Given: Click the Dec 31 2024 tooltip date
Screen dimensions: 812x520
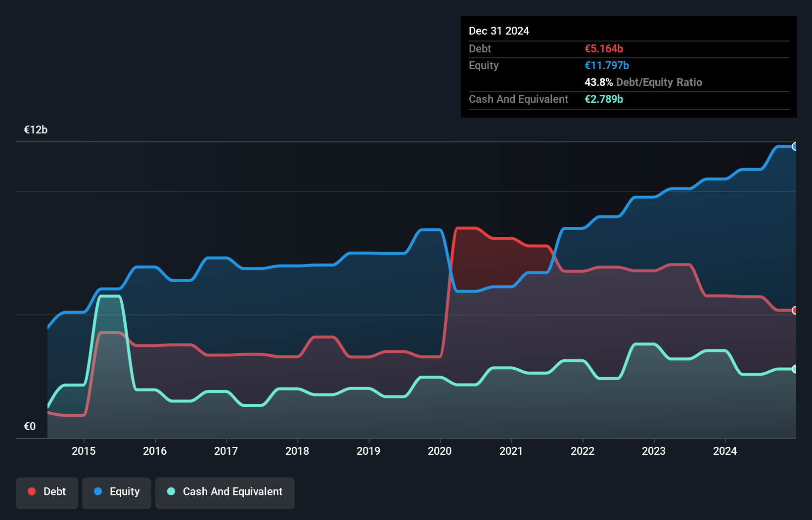Looking at the screenshot, I should pyautogui.click(x=499, y=31).
